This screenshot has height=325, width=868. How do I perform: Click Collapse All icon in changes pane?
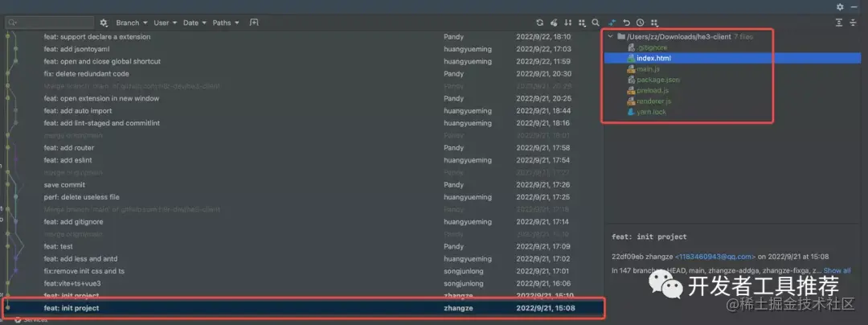click(x=854, y=23)
